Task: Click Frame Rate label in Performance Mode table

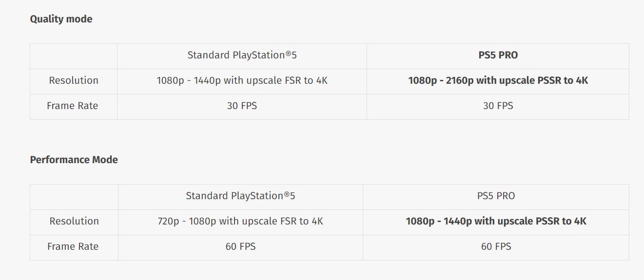Action: [x=73, y=246]
